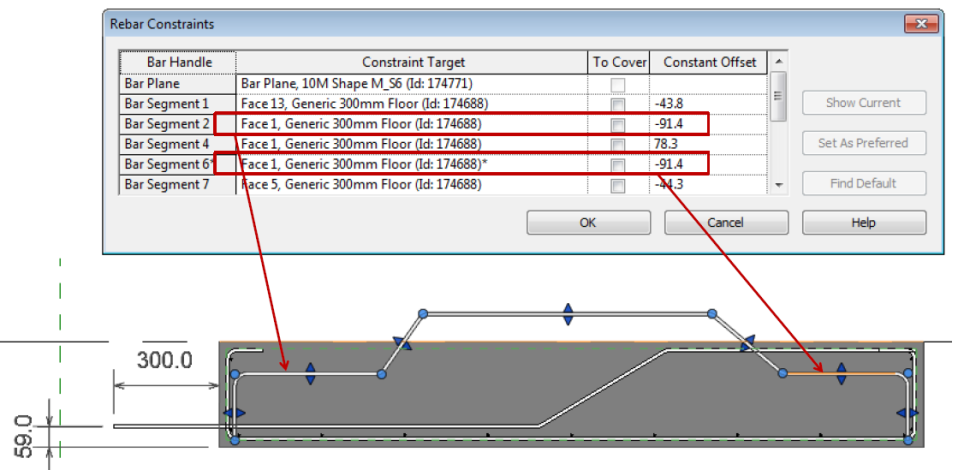
Task: Click scroll up arrow in constraints table
Action: coord(778,61)
